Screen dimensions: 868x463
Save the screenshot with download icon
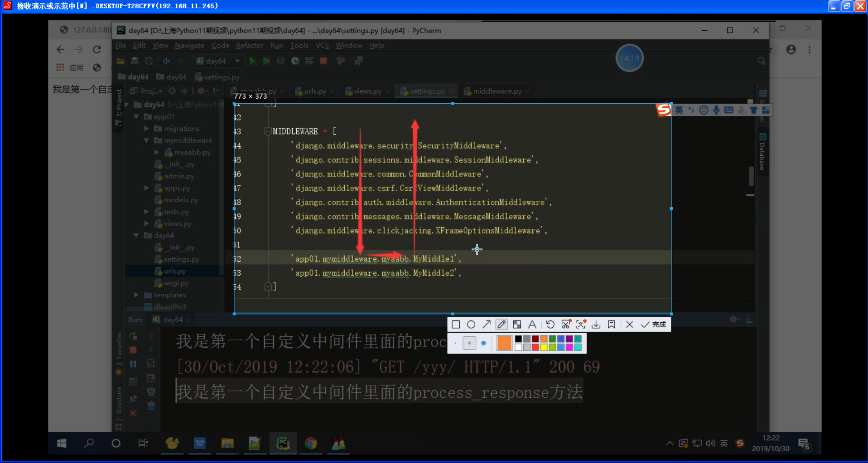pyautogui.click(x=596, y=325)
